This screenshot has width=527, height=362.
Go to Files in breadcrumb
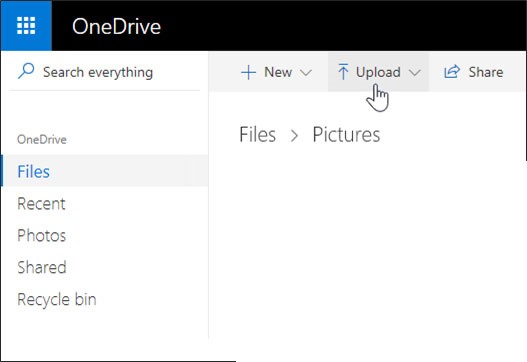(257, 134)
